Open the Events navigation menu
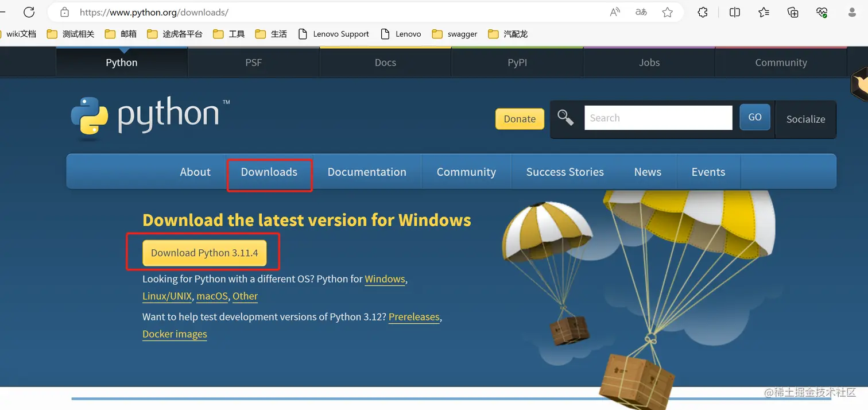This screenshot has height=410, width=868. [708, 172]
